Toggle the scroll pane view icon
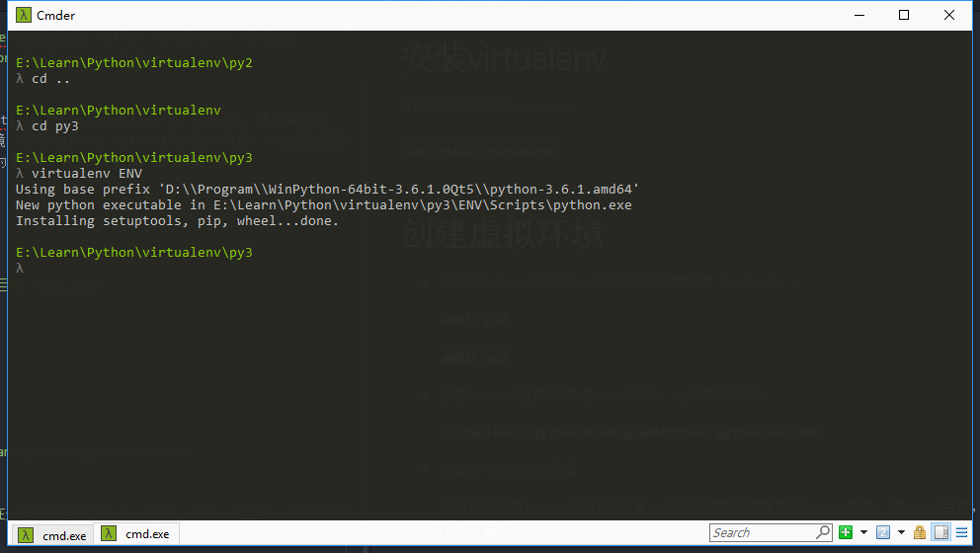This screenshot has height=553, width=980. click(x=941, y=532)
